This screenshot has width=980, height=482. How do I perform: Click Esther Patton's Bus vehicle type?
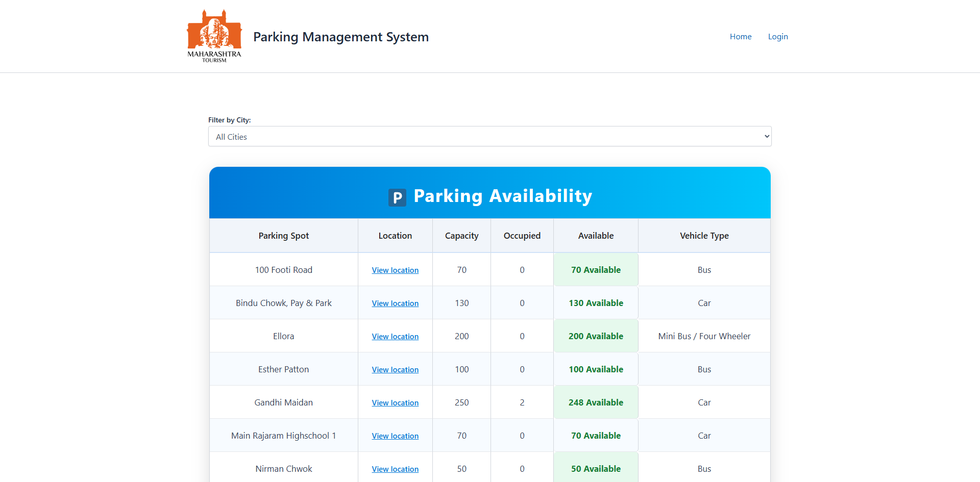[x=704, y=369]
